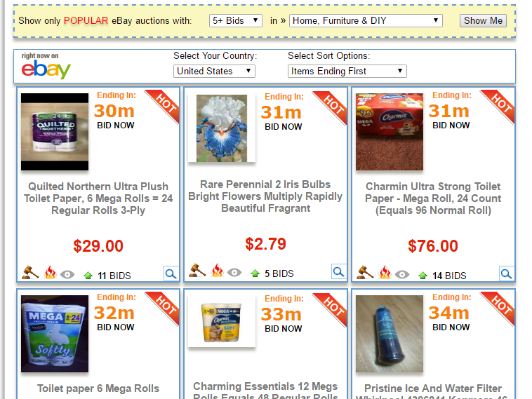Image resolution: width=532 pixels, height=399 pixels.
Task: Open Rare Perennial 2 Iris Bulbs title link
Action: coord(265,196)
